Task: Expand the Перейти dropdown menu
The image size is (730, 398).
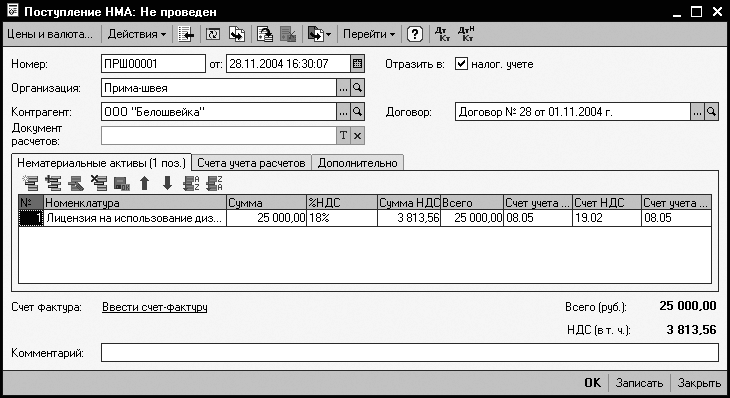Action: coord(369,34)
